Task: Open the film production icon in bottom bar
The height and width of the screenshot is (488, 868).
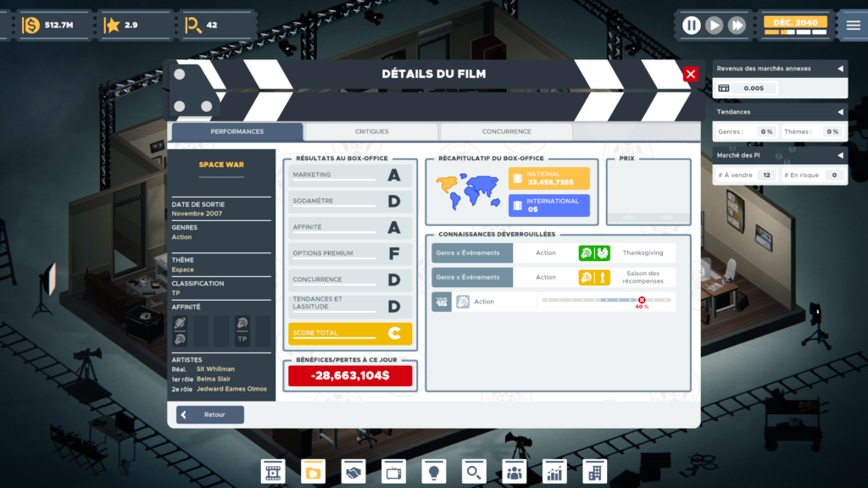Action: [x=273, y=472]
